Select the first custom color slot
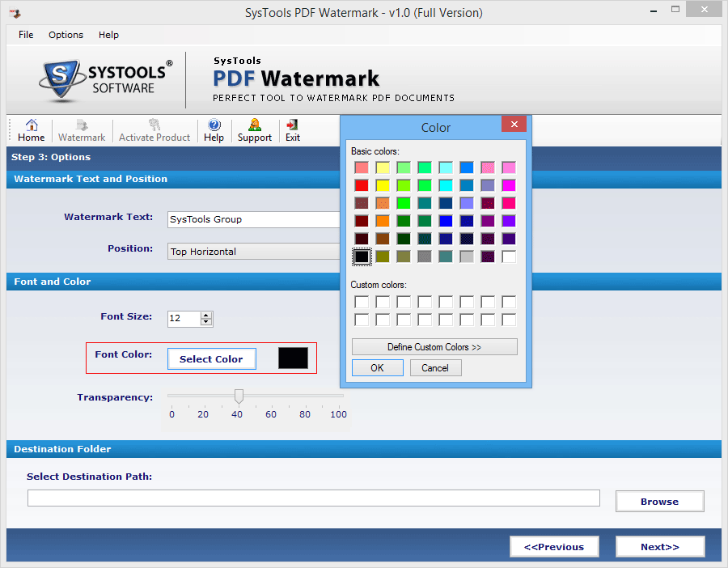Image resolution: width=728 pixels, height=568 pixels. (x=362, y=302)
